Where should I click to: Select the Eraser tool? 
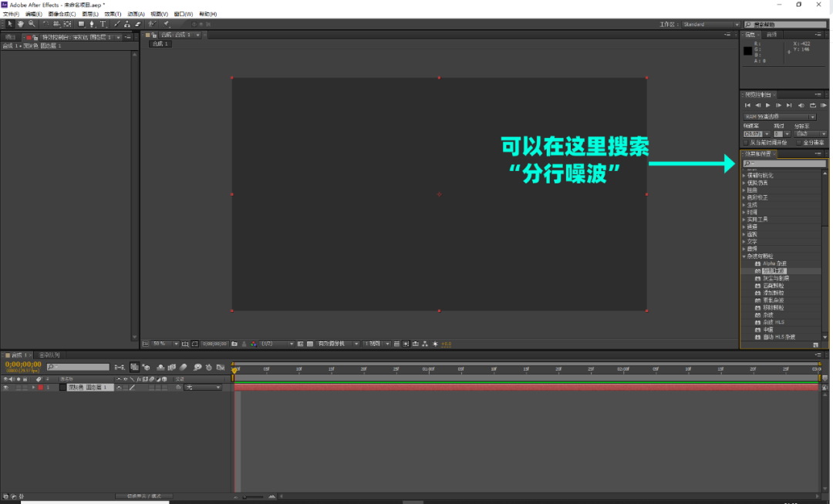[x=138, y=24]
